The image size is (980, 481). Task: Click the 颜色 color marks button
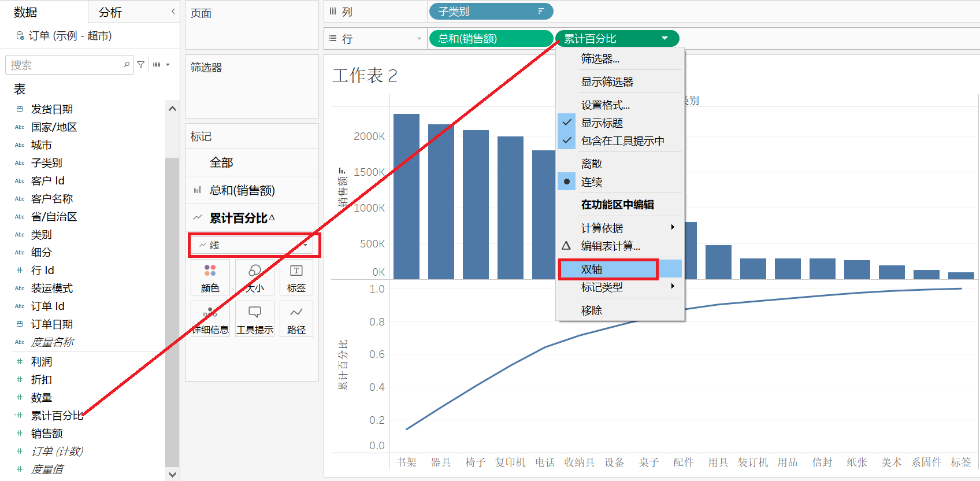click(210, 278)
